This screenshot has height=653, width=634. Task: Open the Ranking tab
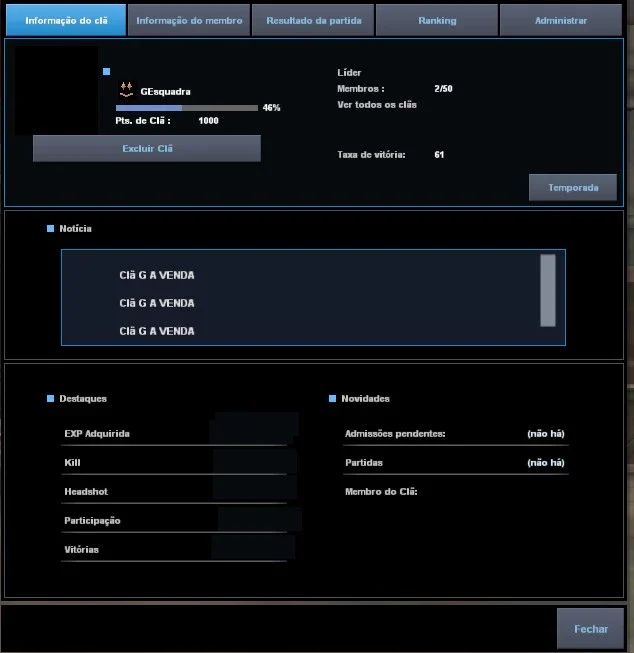(437, 20)
